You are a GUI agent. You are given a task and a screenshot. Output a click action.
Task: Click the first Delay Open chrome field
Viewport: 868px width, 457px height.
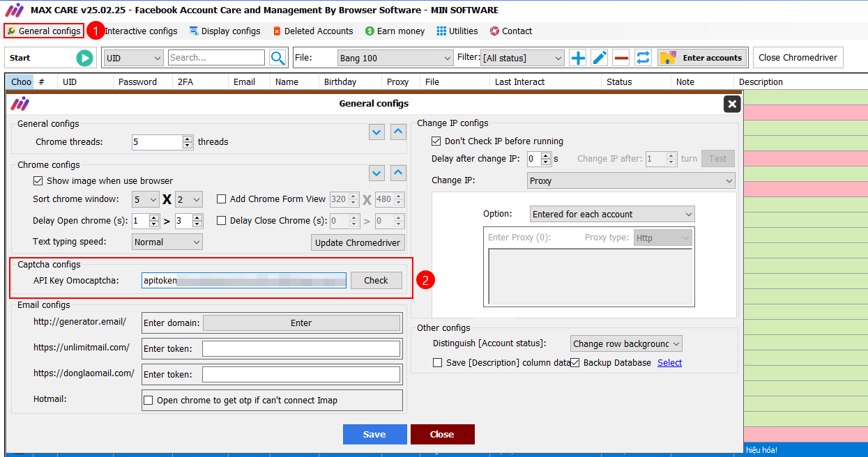141,220
